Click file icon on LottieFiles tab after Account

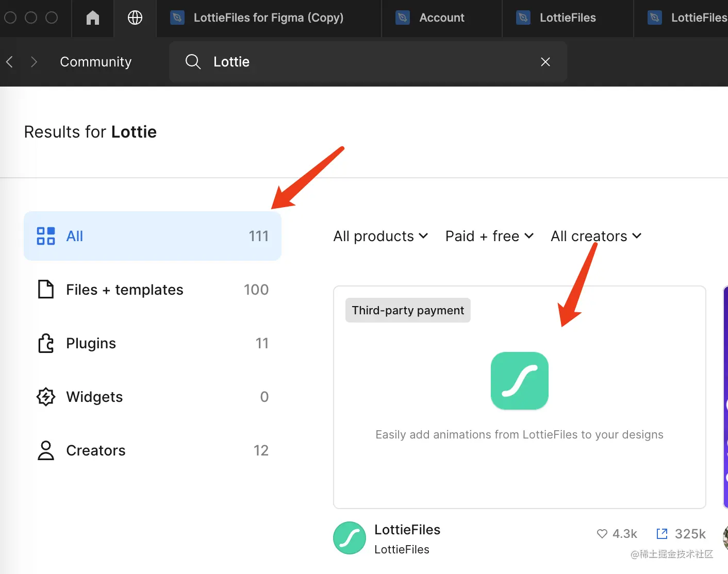tap(523, 18)
